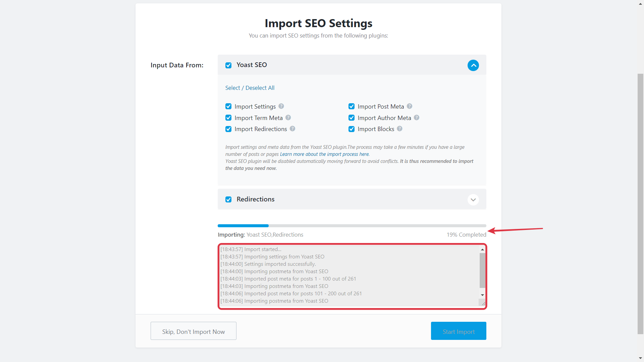Open help icon beside Import Term Meta
The width and height of the screenshot is (644, 362).
point(288,118)
